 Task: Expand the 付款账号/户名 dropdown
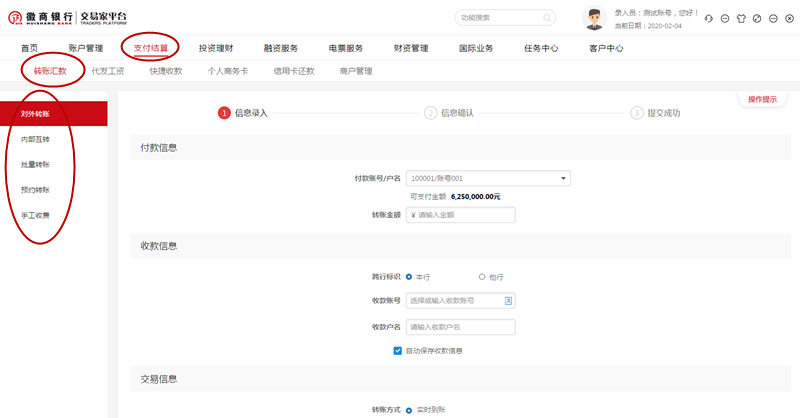(564, 179)
